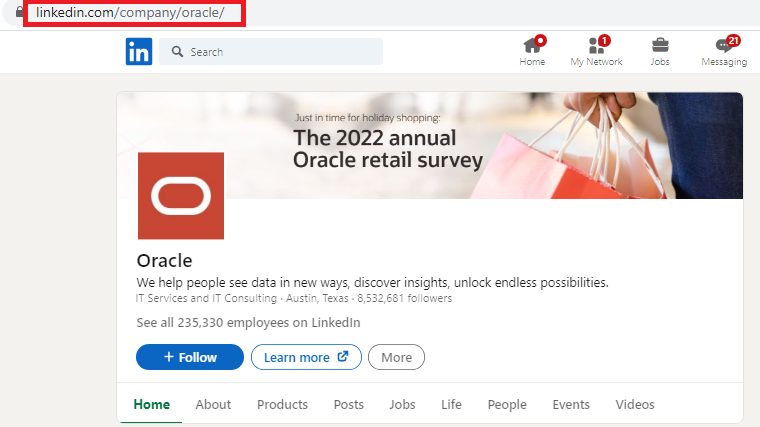Click the Oracle company name heading
Image resolution: width=760 pixels, height=427 pixels.
(164, 261)
